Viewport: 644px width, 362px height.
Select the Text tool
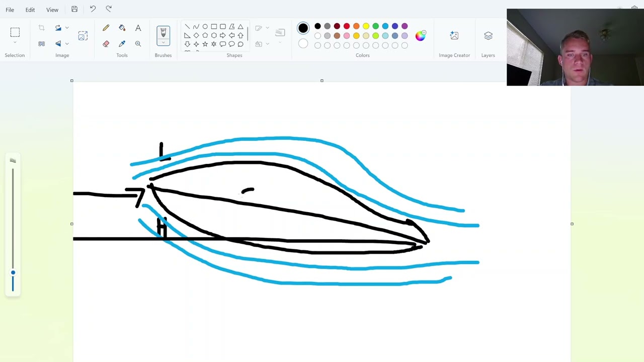[x=138, y=28]
